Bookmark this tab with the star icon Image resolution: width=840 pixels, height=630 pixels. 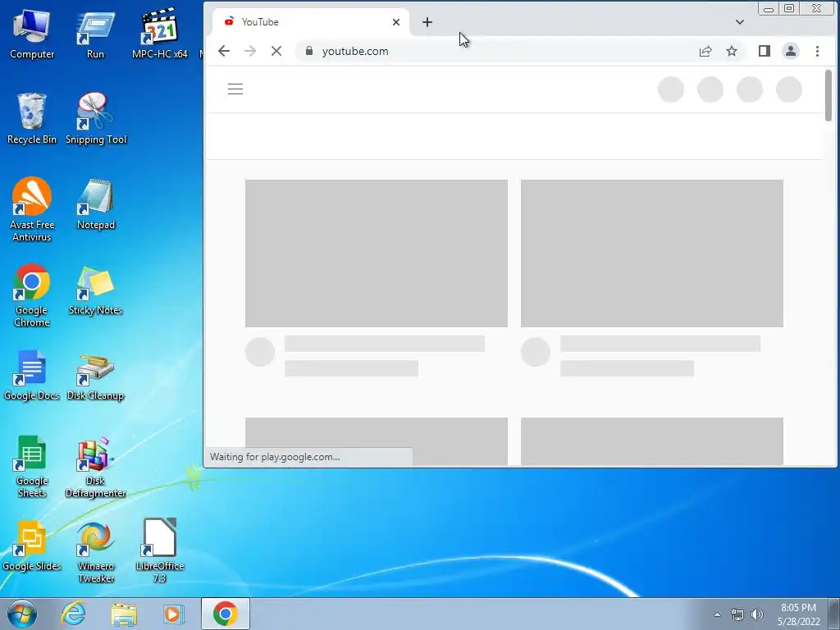732,52
